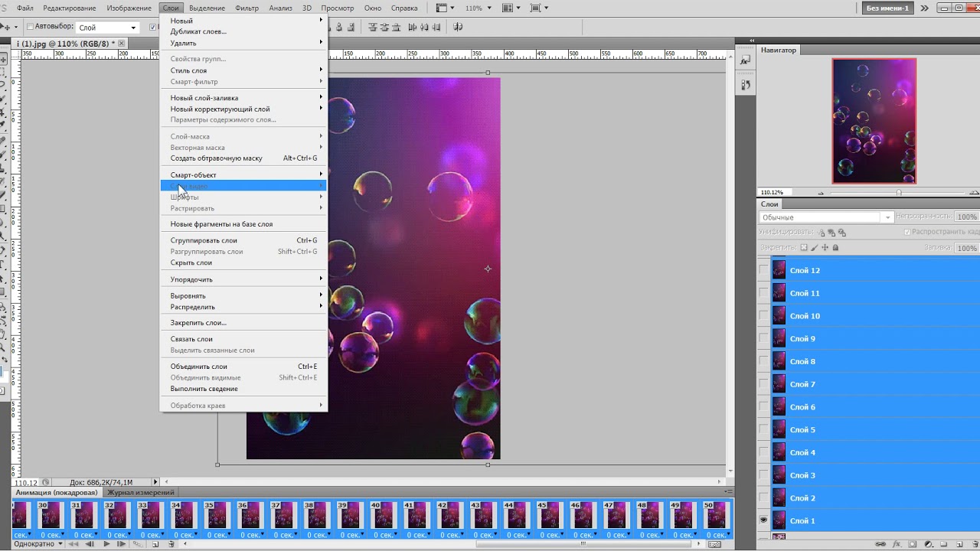Show Слой 12 via its visibility box

[763, 270]
